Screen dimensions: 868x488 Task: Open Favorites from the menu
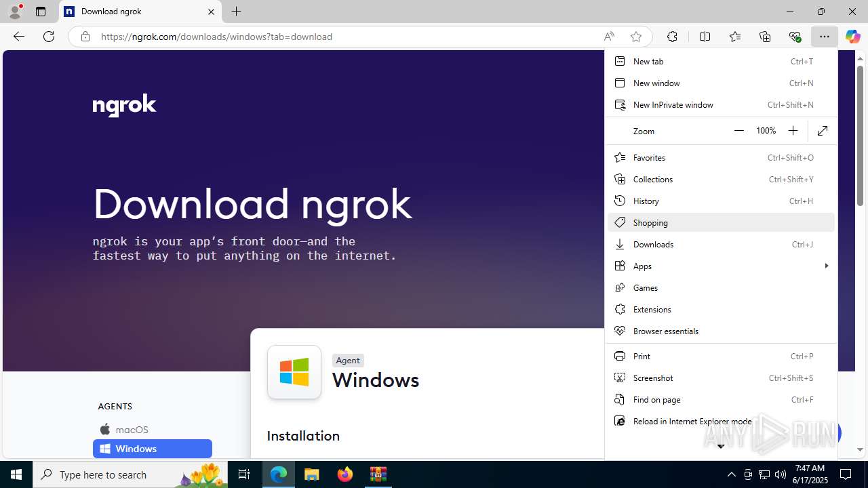[x=721, y=157]
